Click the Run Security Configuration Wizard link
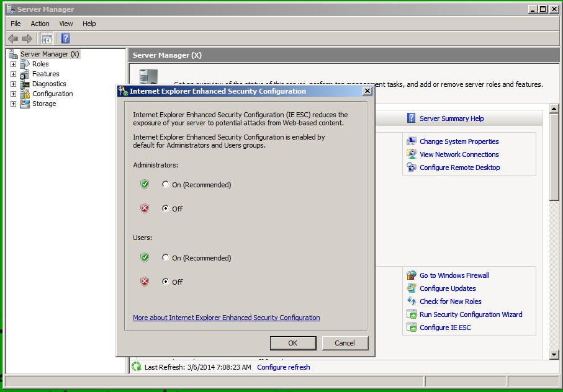The width and height of the screenshot is (563, 392). click(x=471, y=314)
